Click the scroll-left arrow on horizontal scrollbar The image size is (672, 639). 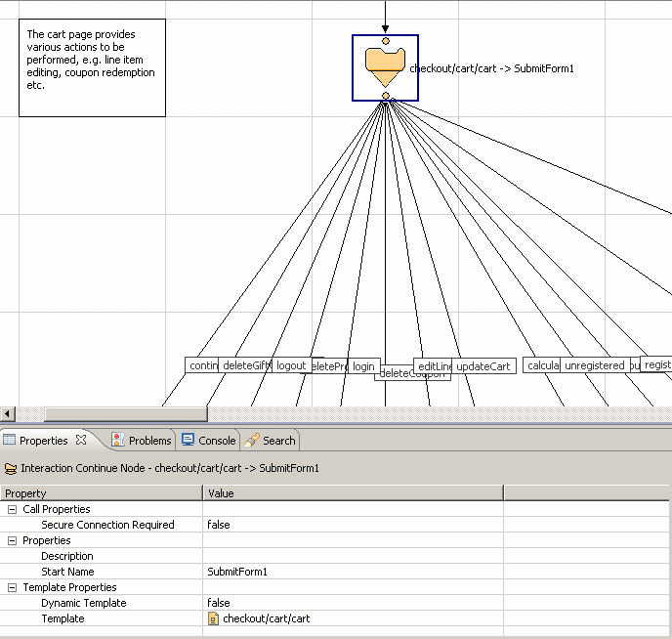8,414
